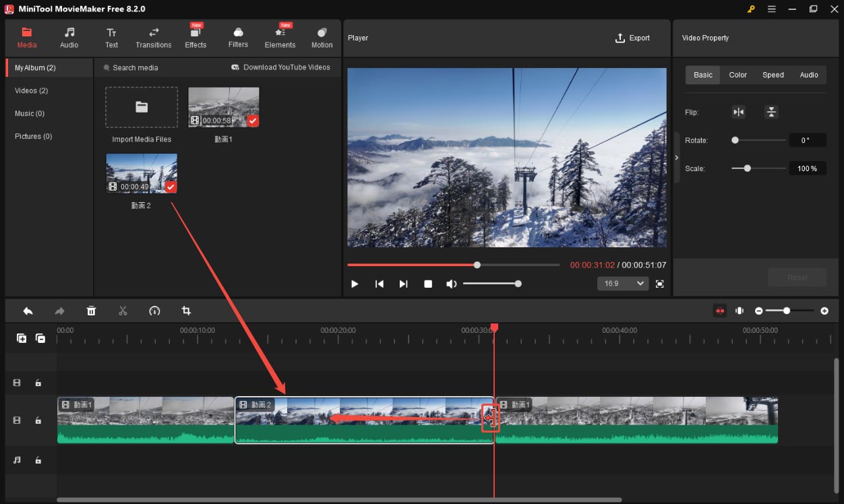Click the Reset button
Image resolution: width=844 pixels, height=504 pixels.
pos(797,278)
